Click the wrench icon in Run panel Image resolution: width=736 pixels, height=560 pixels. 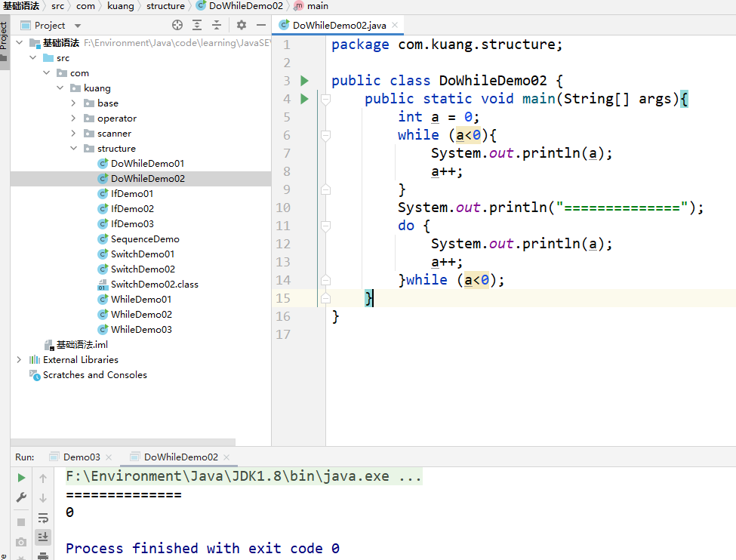[21, 497]
